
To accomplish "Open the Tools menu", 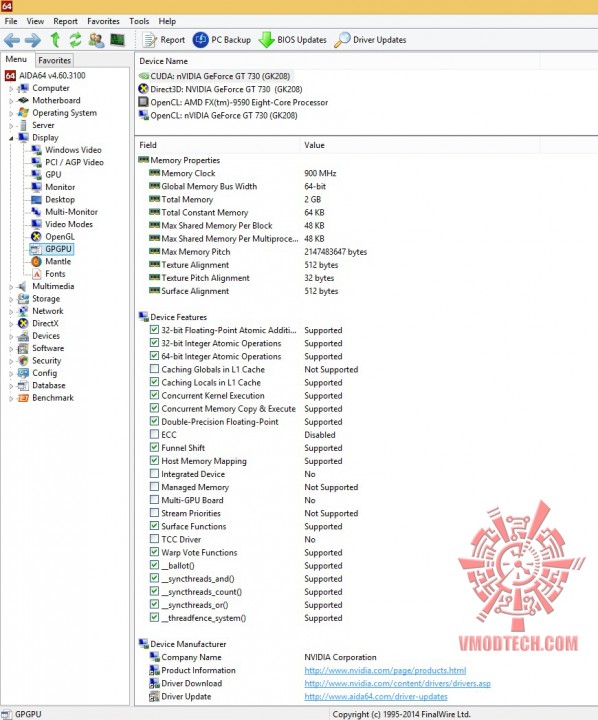I will click(139, 21).
